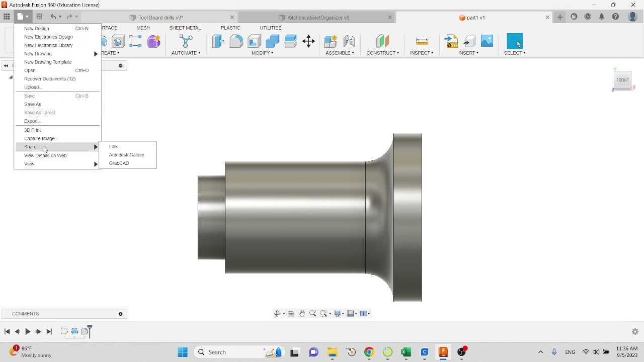This screenshot has height=362, width=644.
Task: Open the UTILITIES ribbon tab
Action: pos(271,28)
